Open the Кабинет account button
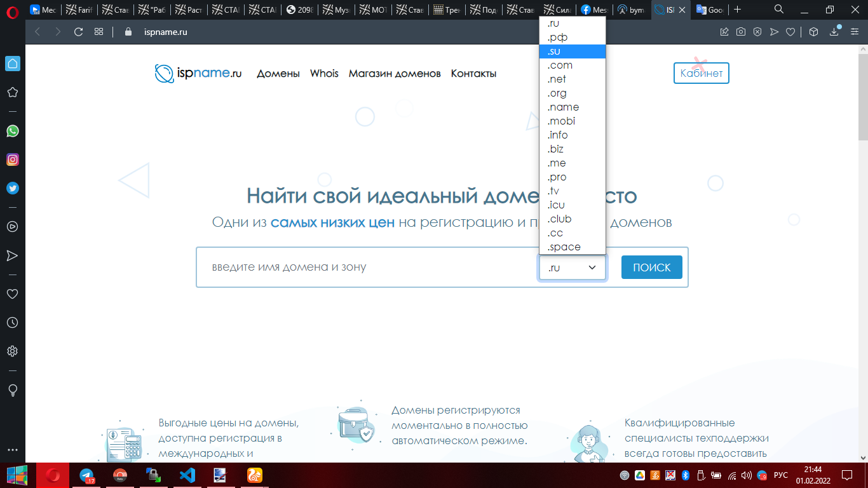 pos(702,73)
